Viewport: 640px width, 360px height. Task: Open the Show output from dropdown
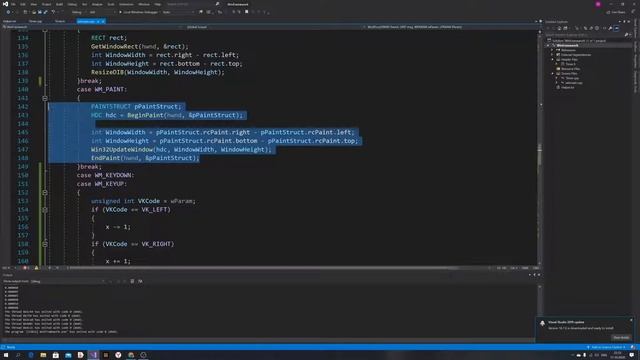[x=69, y=281]
